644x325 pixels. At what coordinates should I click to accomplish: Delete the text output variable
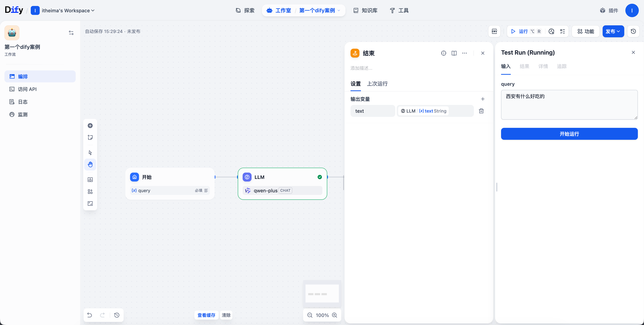pos(481,111)
